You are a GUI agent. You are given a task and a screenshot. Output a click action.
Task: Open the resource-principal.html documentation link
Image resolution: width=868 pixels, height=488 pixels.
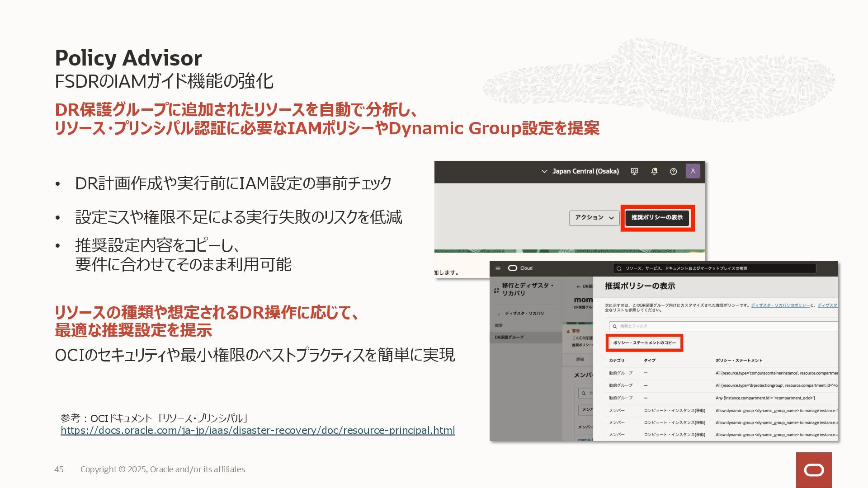pos(258,431)
